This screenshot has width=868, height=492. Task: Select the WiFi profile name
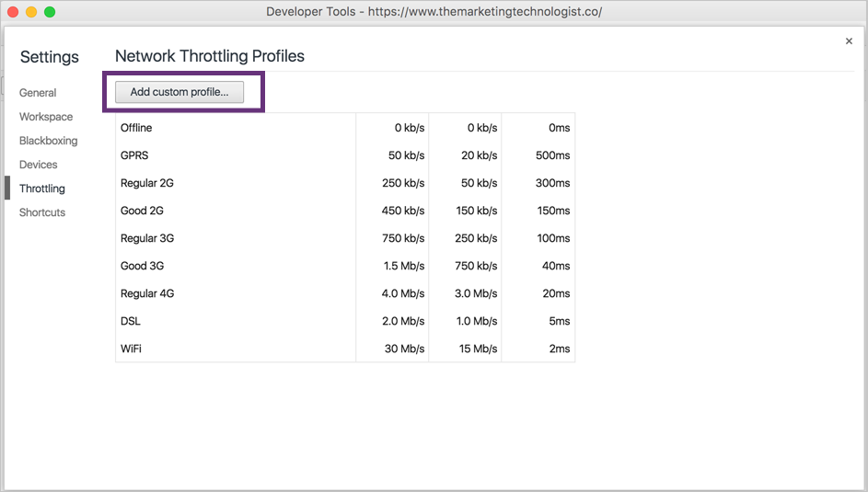click(x=132, y=349)
